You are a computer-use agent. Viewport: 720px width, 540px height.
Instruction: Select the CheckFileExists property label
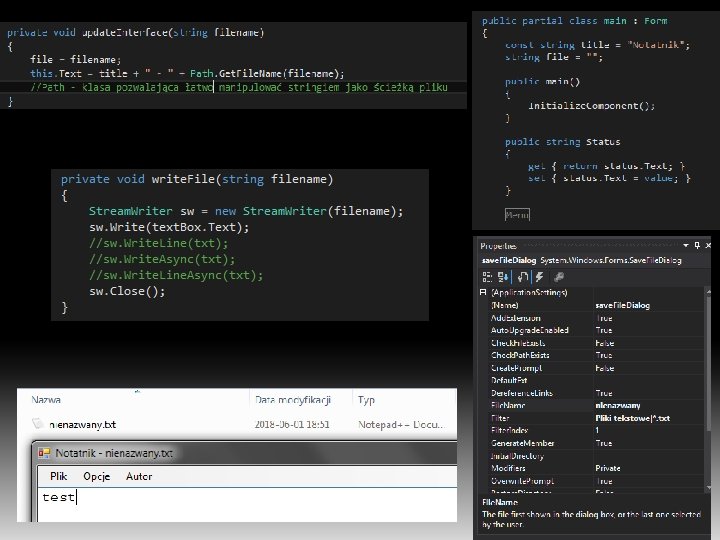518,343
